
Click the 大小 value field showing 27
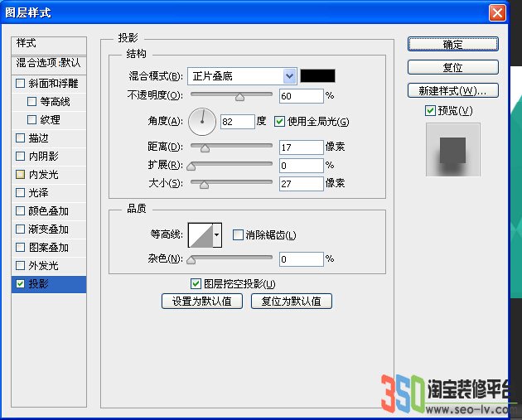click(302, 184)
